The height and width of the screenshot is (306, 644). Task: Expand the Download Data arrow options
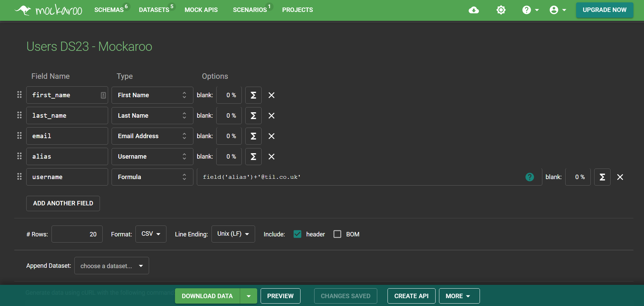click(249, 296)
